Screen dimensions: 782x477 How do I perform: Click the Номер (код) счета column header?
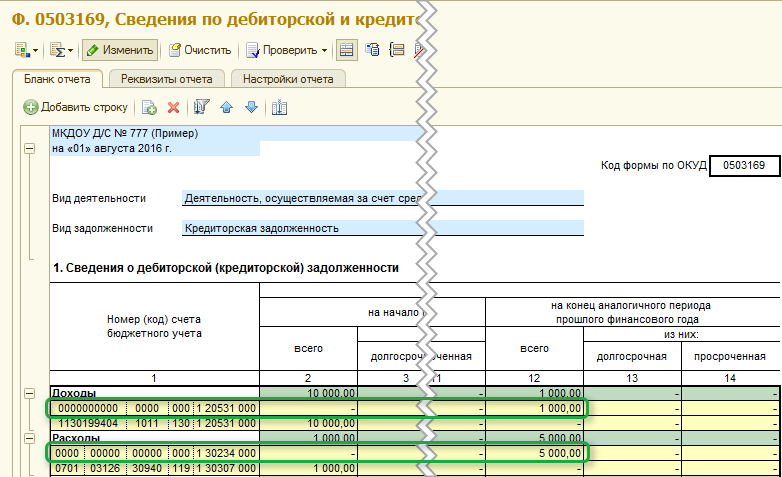(x=154, y=326)
